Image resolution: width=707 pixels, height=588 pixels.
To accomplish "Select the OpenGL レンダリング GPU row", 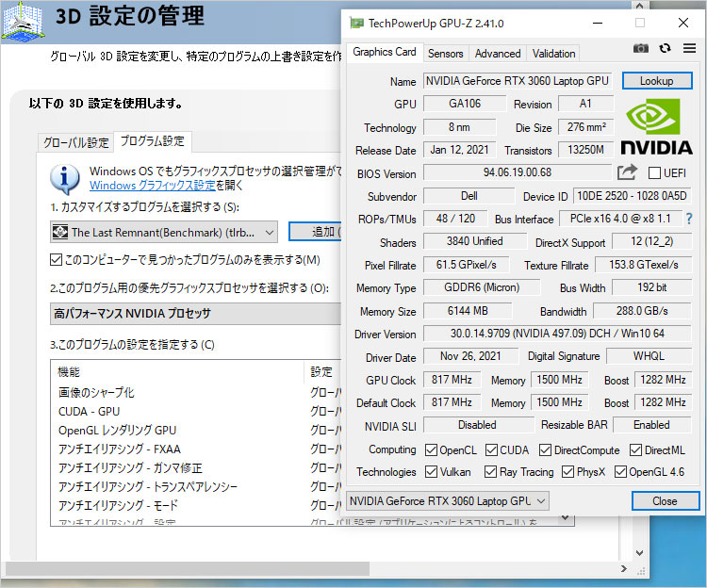I will click(x=196, y=431).
